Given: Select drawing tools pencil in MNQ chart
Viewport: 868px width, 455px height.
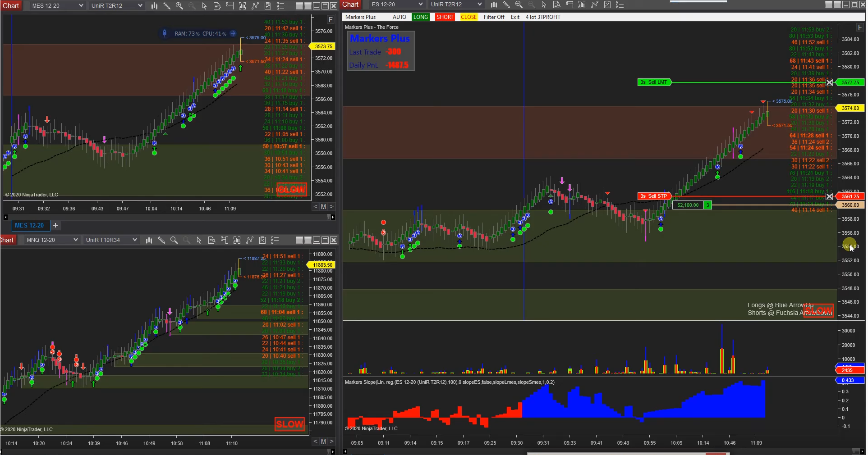Looking at the screenshot, I should 161,240.
